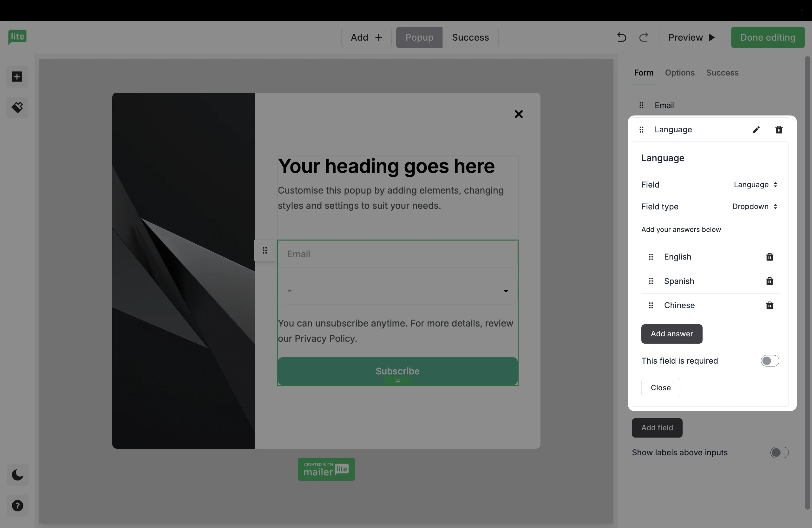Viewport: 812px width, 528px height.
Task: Click the pencil edit icon for Language
Action: point(756,130)
